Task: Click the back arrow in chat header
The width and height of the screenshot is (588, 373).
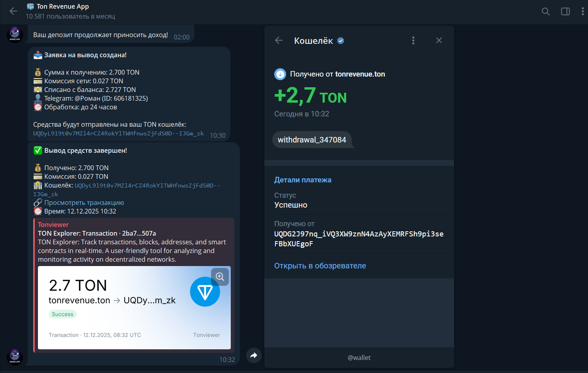Action: pyautogui.click(x=13, y=11)
